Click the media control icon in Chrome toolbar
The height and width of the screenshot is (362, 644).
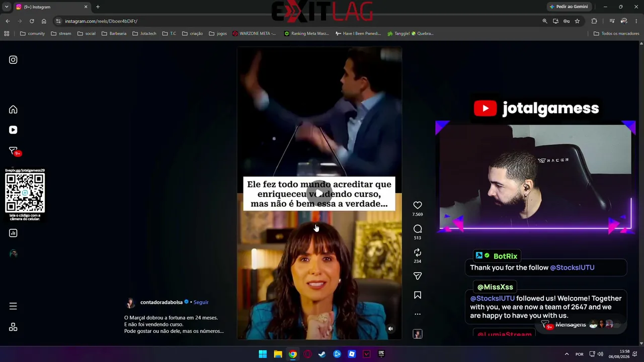(x=612, y=21)
